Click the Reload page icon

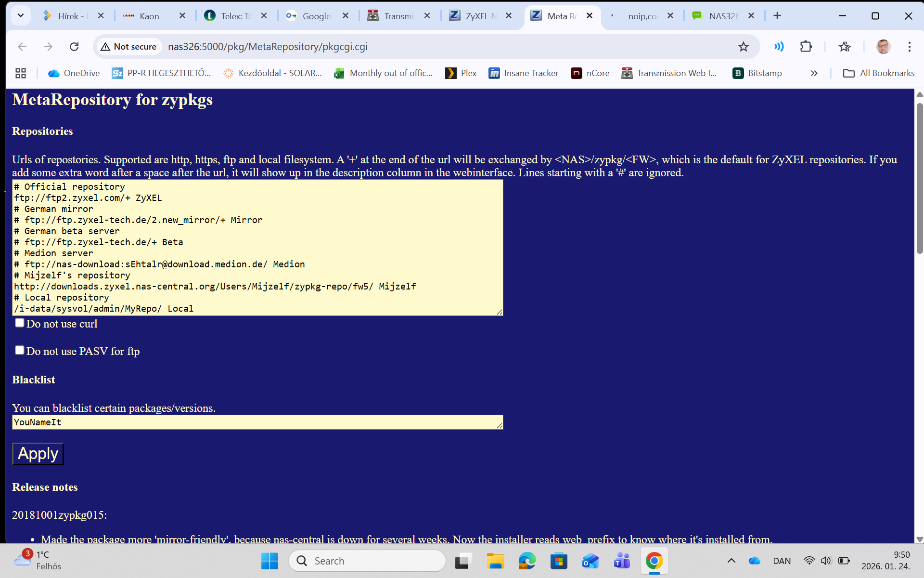click(x=74, y=47)
